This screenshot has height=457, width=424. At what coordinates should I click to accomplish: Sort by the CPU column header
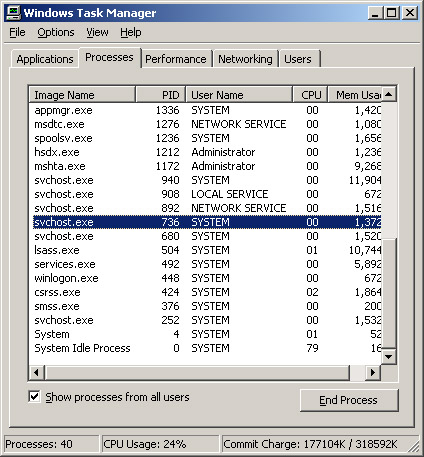pyautogui.click(x=310, y=95)
